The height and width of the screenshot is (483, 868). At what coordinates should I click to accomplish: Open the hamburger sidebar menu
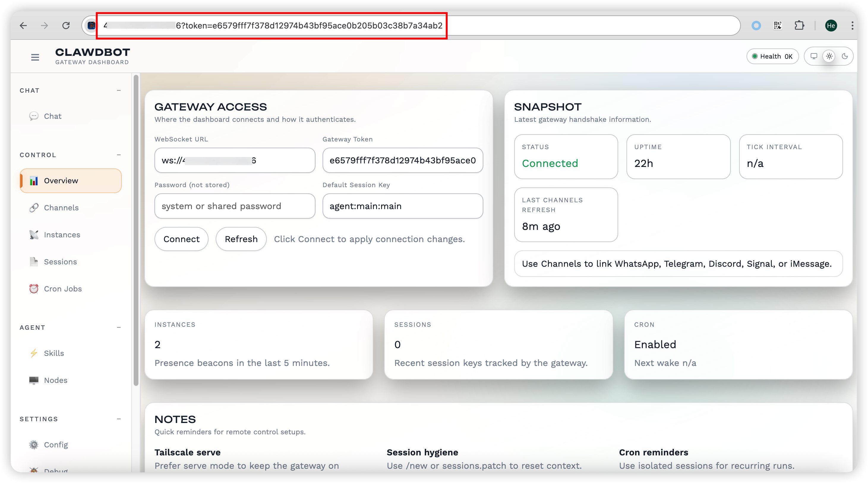pos(35,57)
